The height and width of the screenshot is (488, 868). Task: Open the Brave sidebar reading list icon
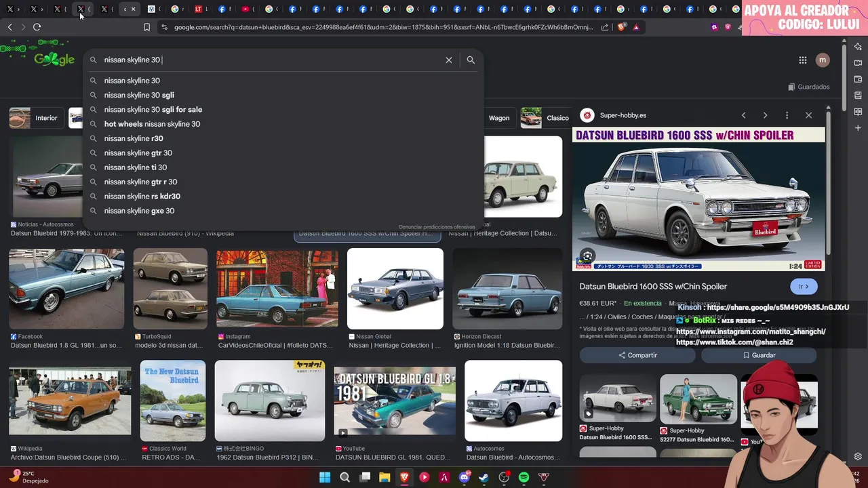coord(858,111)
